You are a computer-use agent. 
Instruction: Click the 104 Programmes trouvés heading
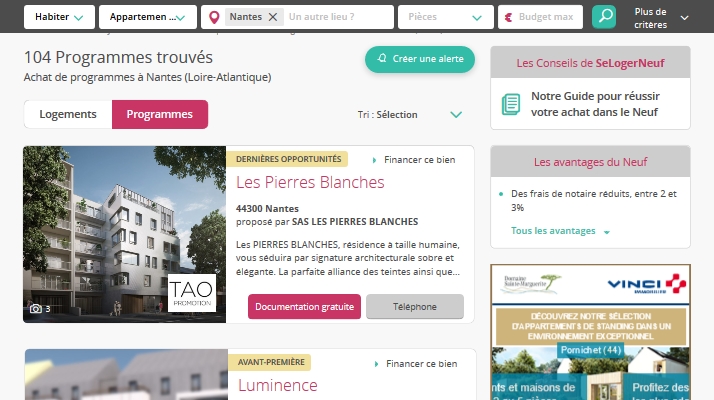118,57
